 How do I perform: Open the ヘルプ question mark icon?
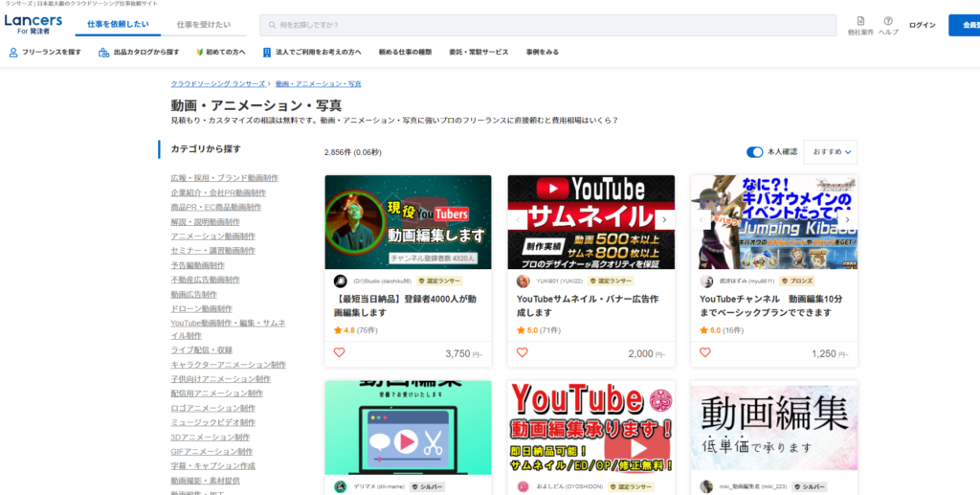pos(888,21)
